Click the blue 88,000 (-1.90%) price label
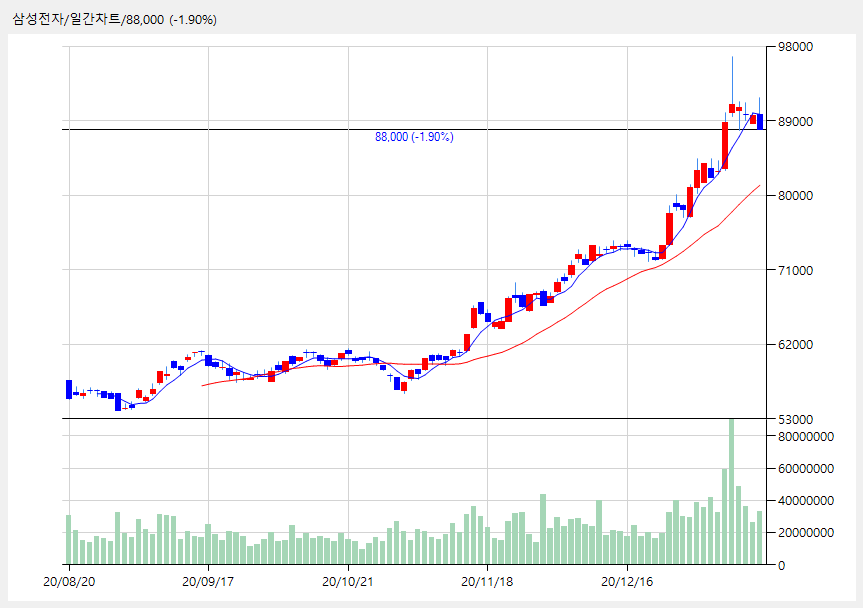 (414, 136)
